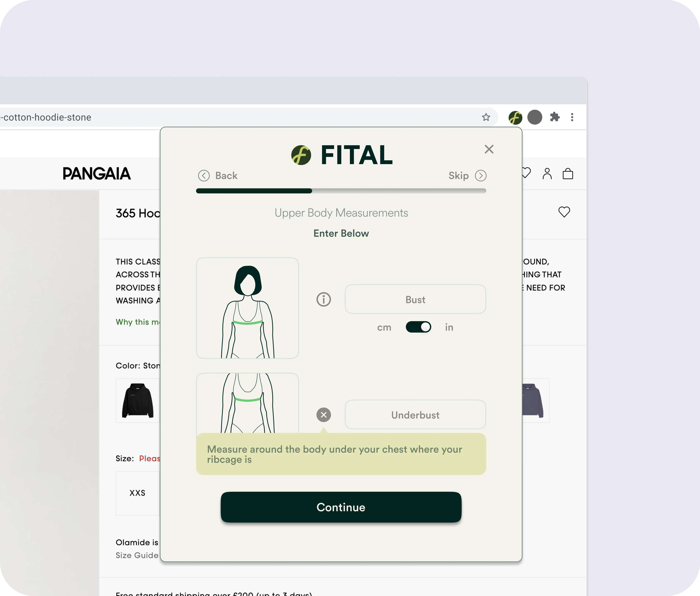Click the 'Upper Body Measurements' heading
700x596 pixels.
coord(341,213)
